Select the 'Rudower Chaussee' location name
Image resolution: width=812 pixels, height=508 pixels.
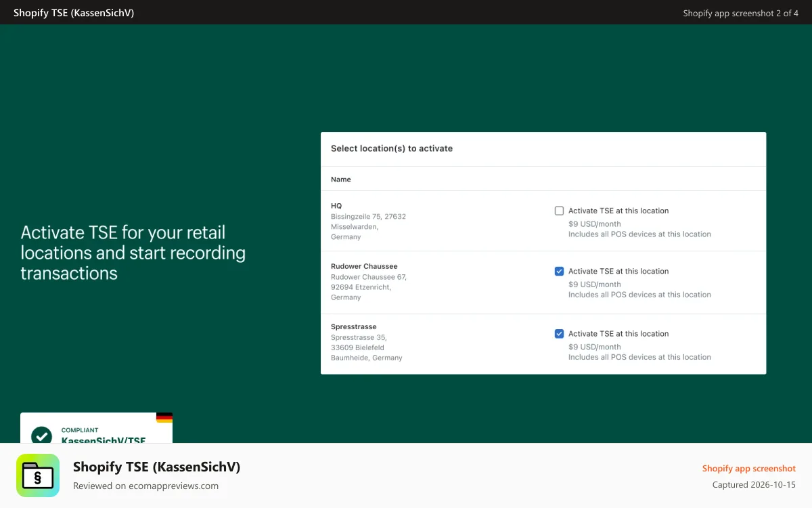point(364,266)
